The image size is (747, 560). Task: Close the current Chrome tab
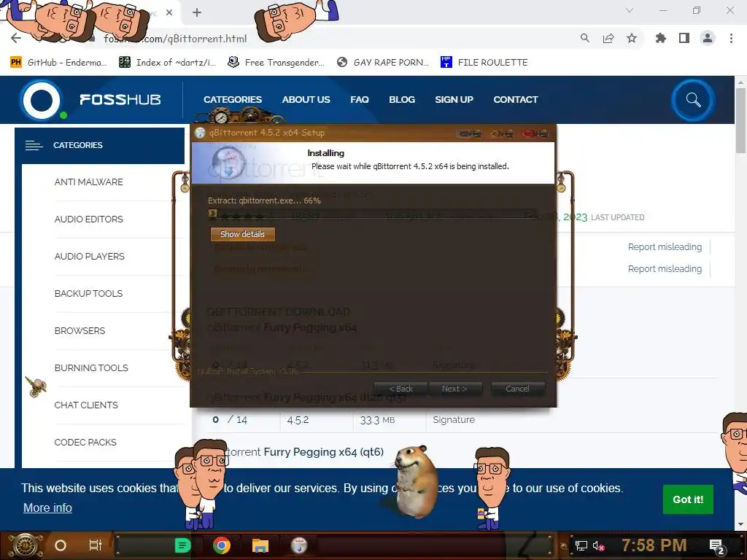169,13
